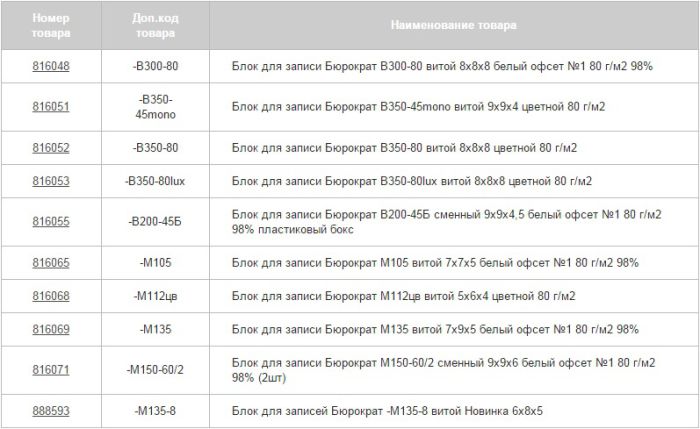Click the 'Наименование товара' column header
700x429 pixels.
(x=454, y=25)
